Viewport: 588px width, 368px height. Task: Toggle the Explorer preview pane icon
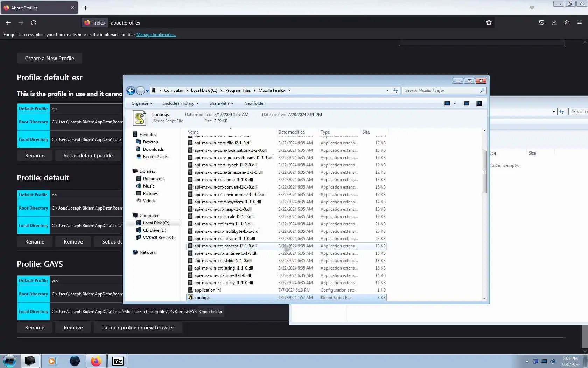point(467,103)
